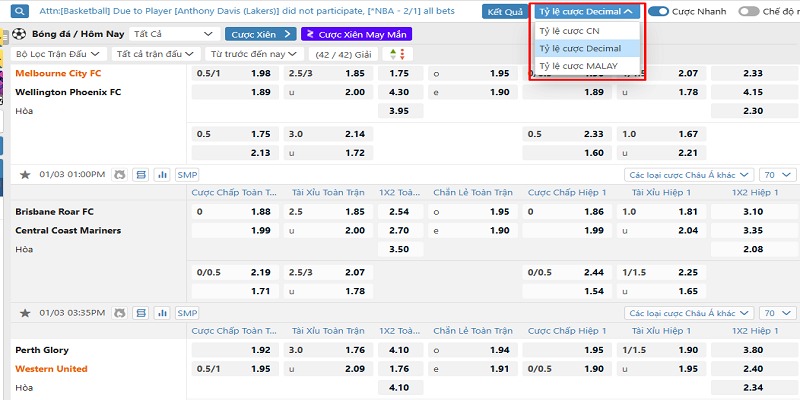800x400 pixels.
Task: Click the blue search magnifier icon
Action: click(19, 11)
